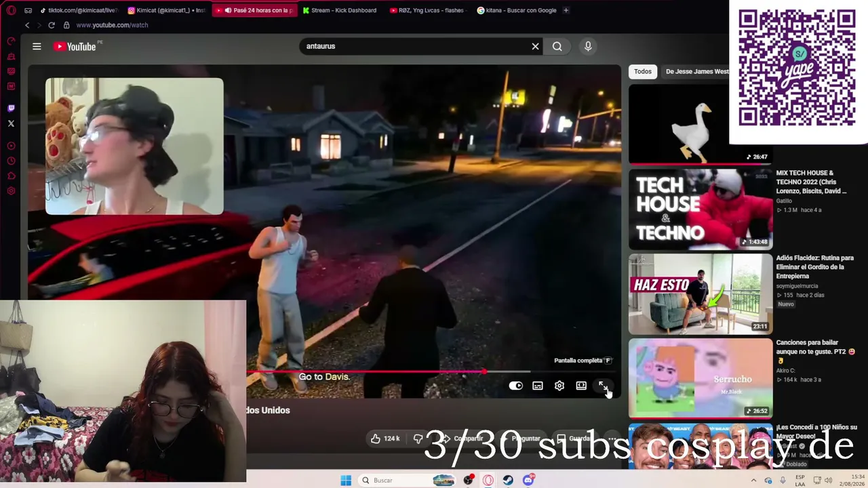Open the X panel in Opera's sidebar
868x488 pixels.
(x=11, y=123)
